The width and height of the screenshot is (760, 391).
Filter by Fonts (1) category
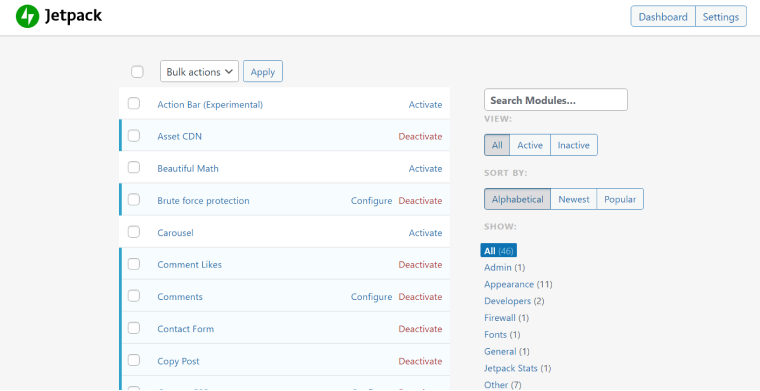(502, 335)
